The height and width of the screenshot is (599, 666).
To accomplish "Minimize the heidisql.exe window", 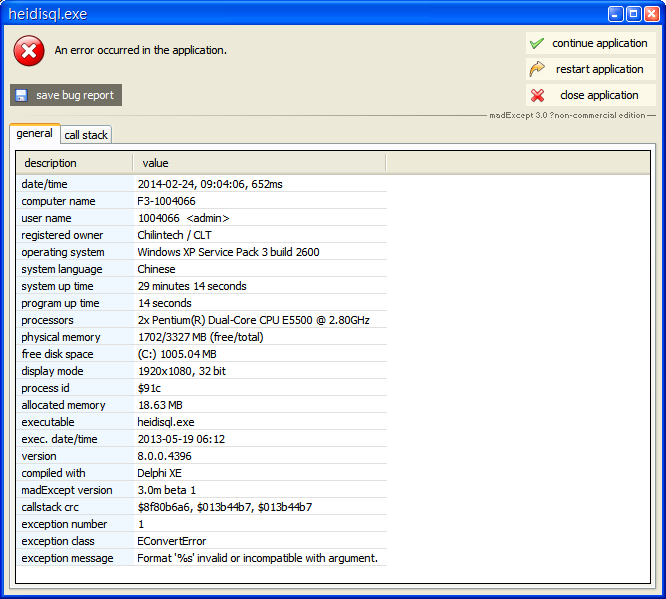I will tap(615, 14).
